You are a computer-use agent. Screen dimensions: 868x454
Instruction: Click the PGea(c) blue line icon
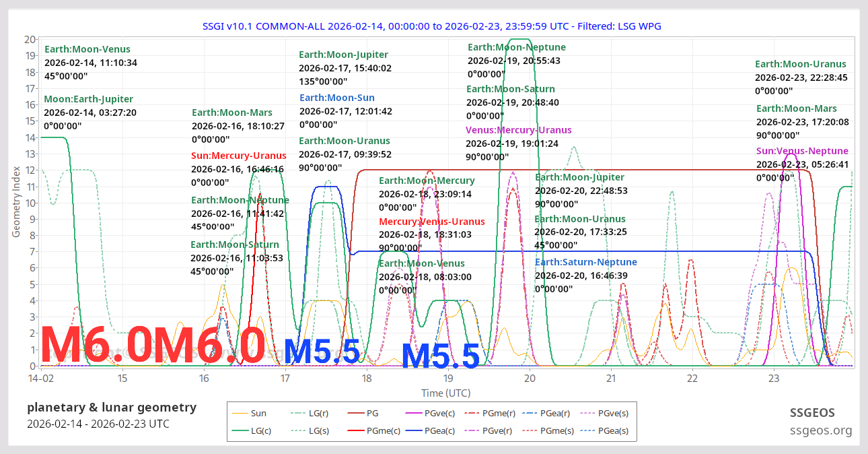(x=414, y=430)
